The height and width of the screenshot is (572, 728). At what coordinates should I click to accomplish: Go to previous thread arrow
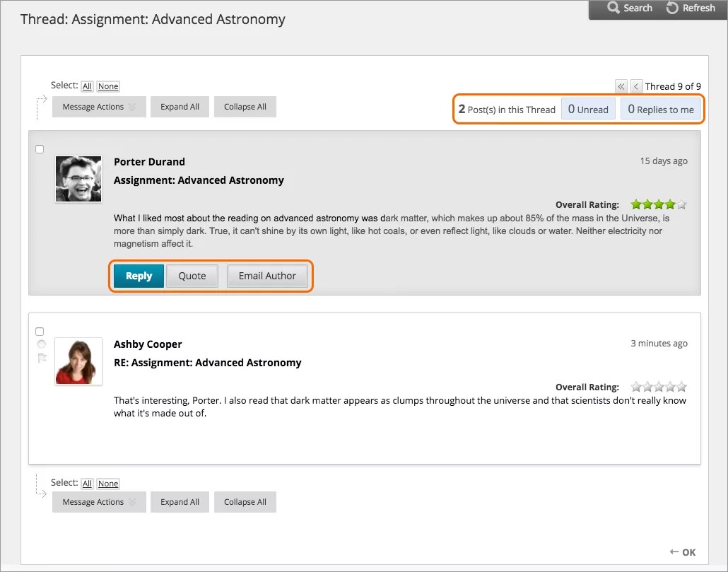(636, 86)
